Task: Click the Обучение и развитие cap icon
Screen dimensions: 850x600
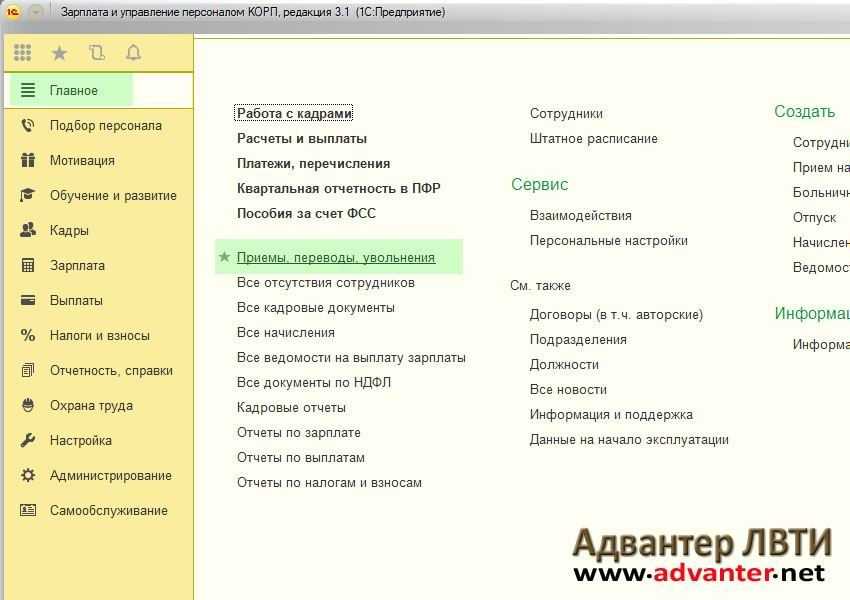Action: (x=28, y=195)
